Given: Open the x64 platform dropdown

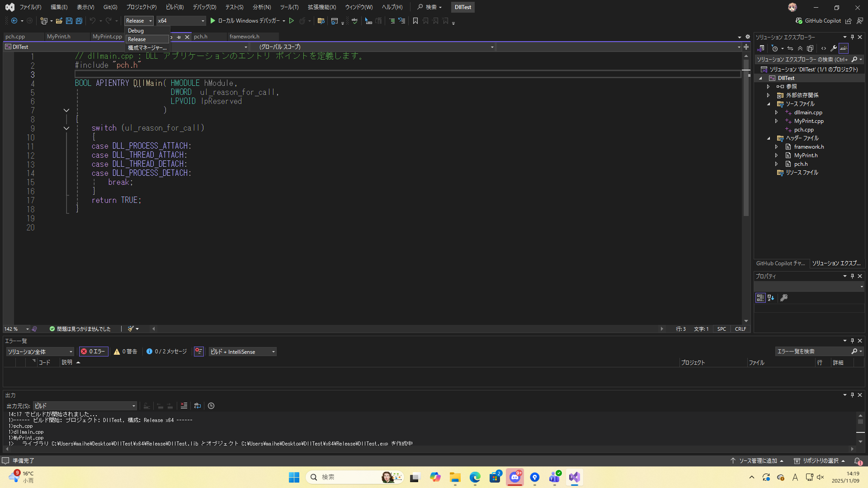Looking at the screenshot, I should click(181, 21).
